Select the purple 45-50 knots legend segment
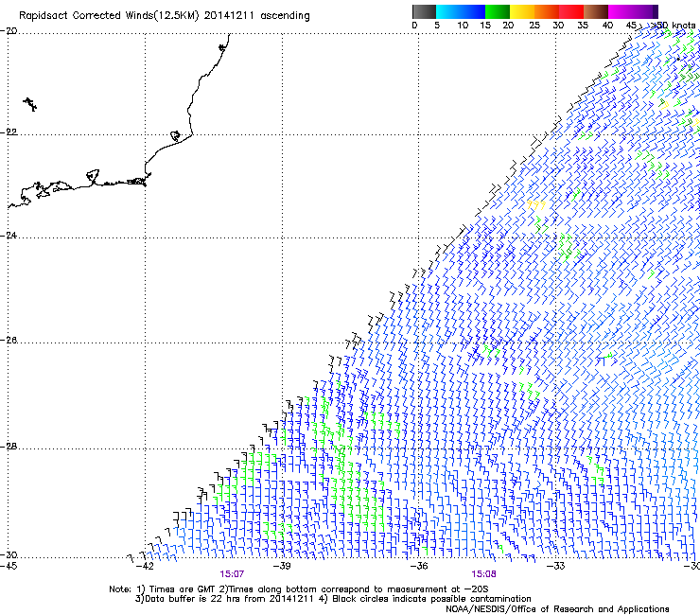Screen dimensions: 700x615 (645, 11)
